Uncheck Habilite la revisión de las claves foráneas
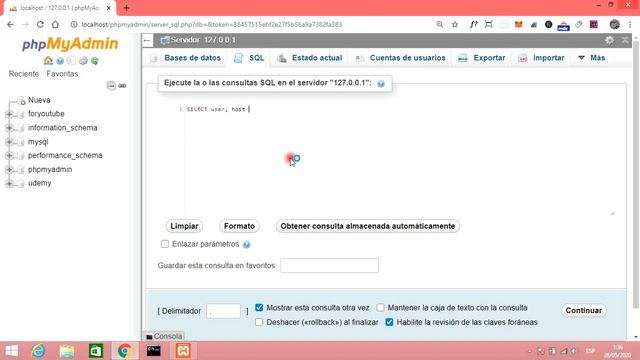 389,322
